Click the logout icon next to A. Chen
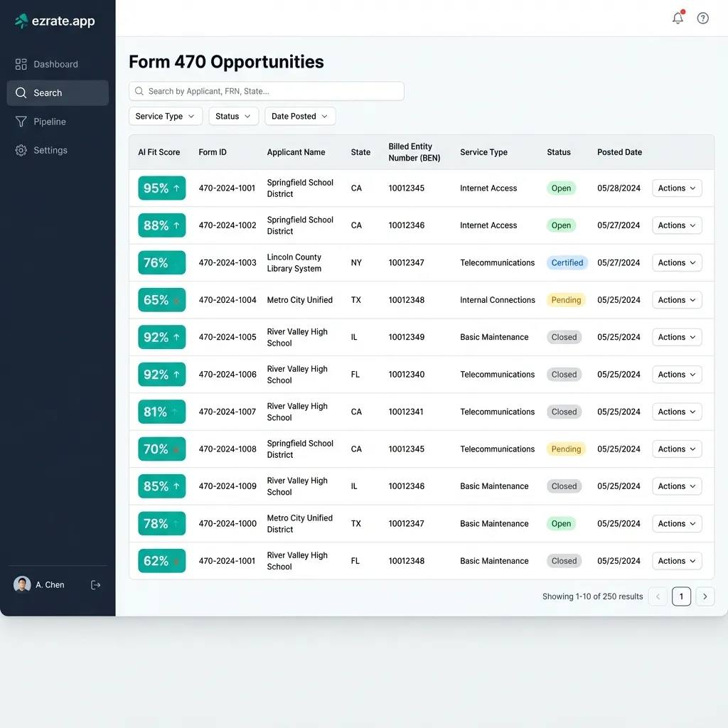728x728 pixels. coord(96,584)
